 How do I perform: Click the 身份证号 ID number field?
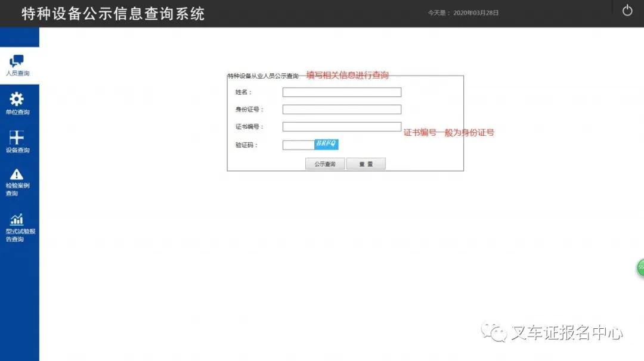[x=341, y=109]
